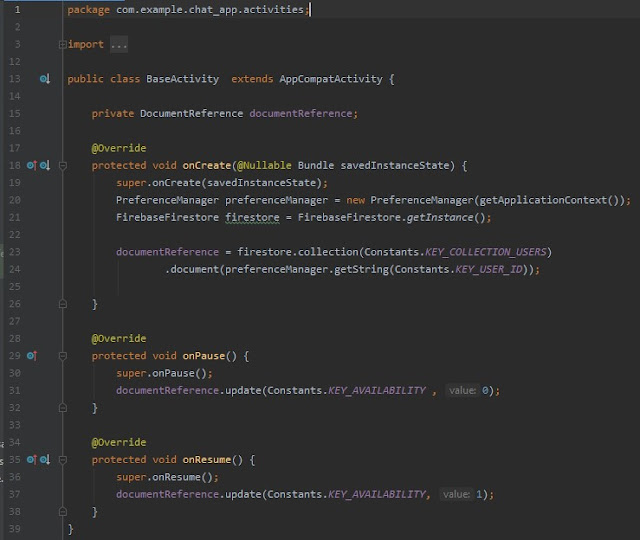Click the override gutter icon on onResume line
This screenshot has width=640, height=540.
tap(32, 460)
